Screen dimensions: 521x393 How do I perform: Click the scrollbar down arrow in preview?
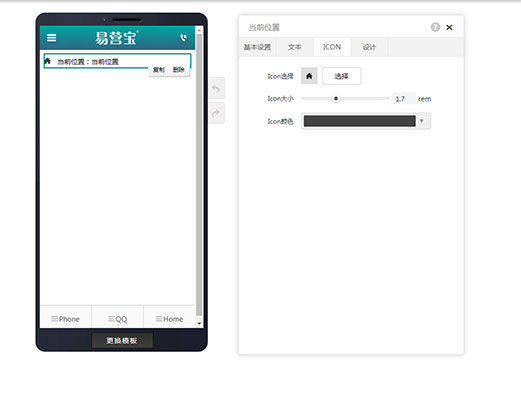pos(199,323)
